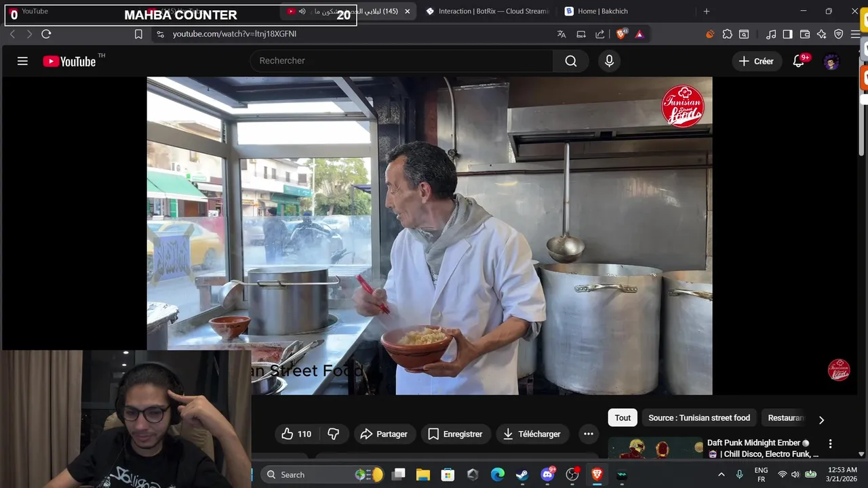Image resolution: width=868 pixels, height=488 pixels.
Task: Switch to the YouTube tab
Action: pos(34,12)
